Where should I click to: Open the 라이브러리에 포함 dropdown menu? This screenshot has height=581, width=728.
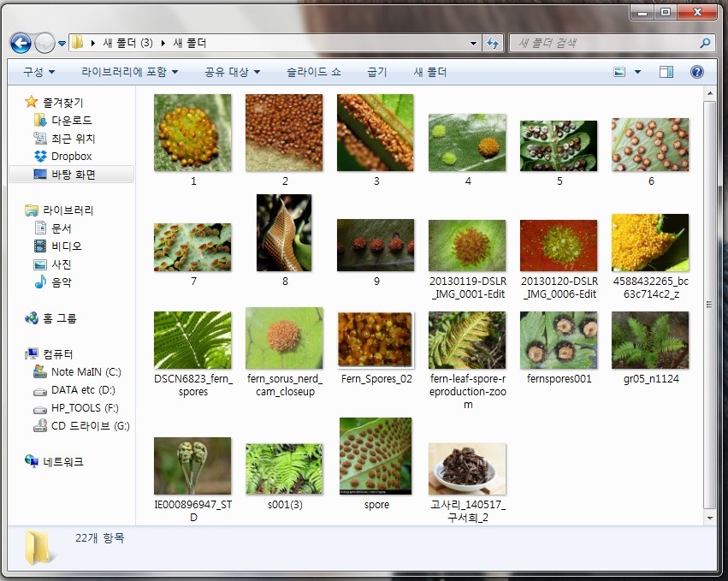(129, 72)
